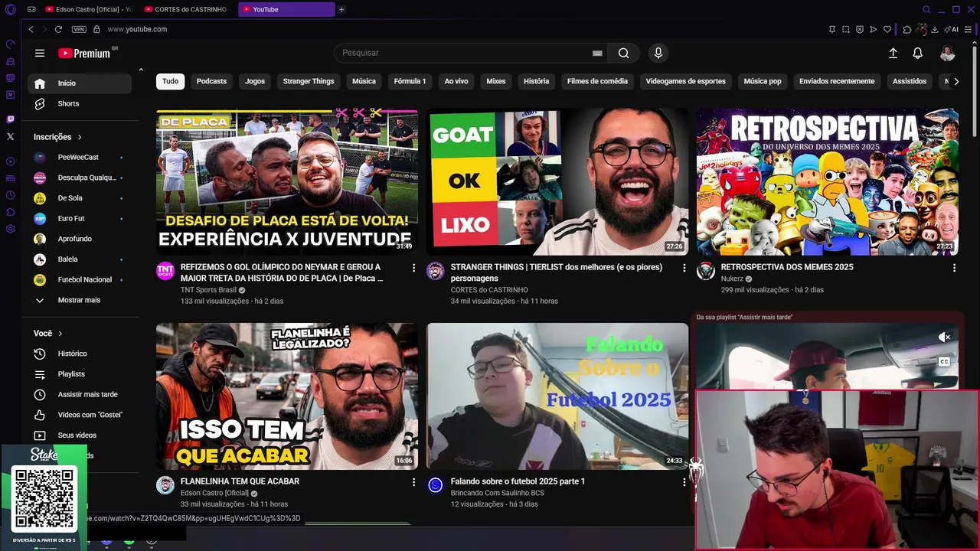The image size is (980, 551).
Task: Select Filmes de comédia chip
Action: (x=597, y=81)
